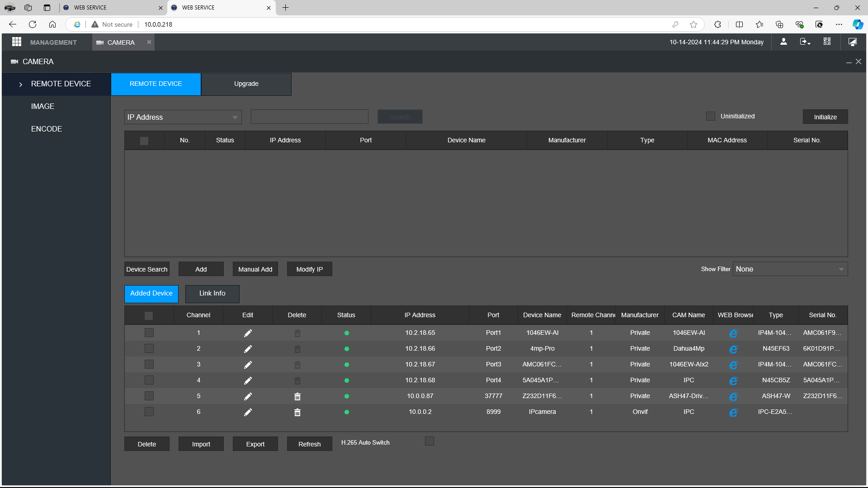Open browser extensions puzzle icon
868x488 pixels.
point(717,24)
